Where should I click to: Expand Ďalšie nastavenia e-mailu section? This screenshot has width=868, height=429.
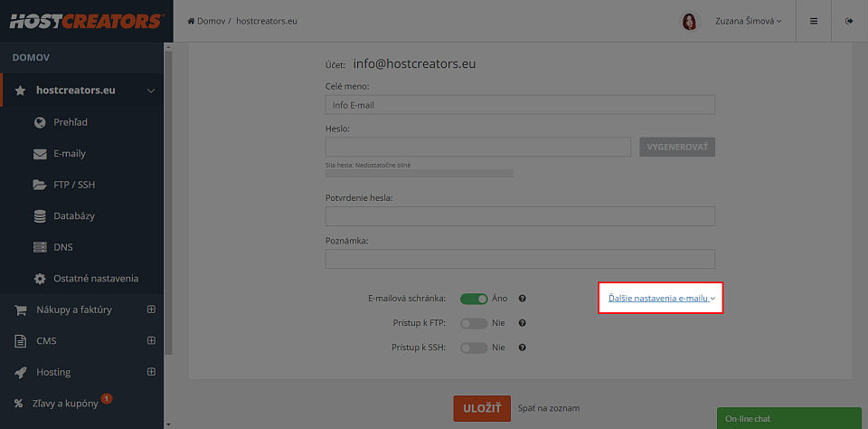[662, 298]
